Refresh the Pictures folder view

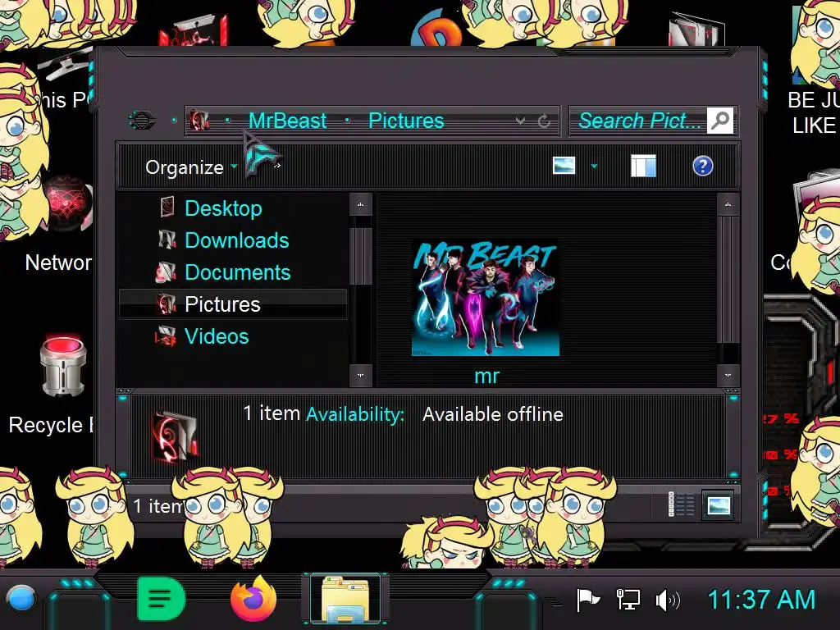tap(544, 121)
